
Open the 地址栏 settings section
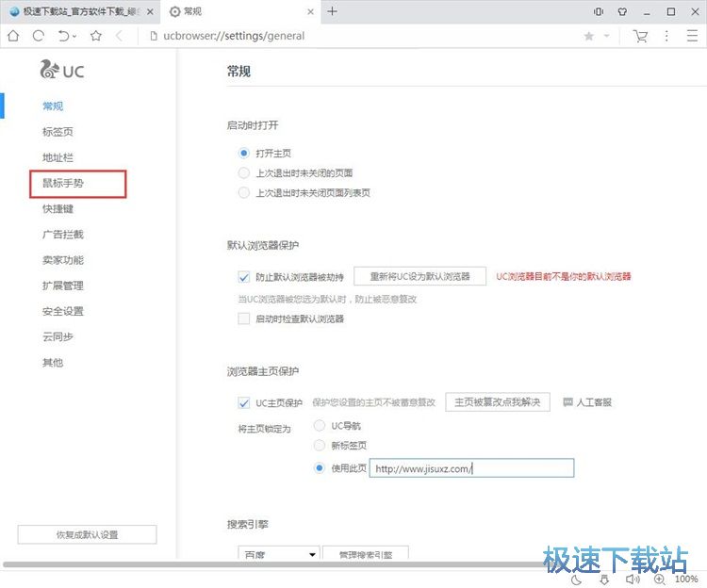pyautogui.click(x=58, y=157)
